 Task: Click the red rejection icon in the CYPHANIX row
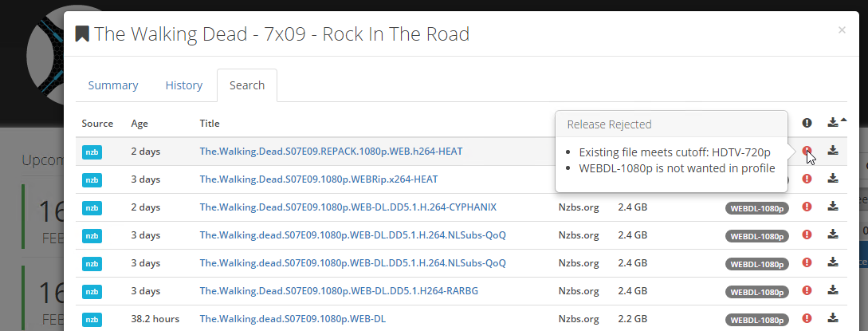(x=807, y=207)
